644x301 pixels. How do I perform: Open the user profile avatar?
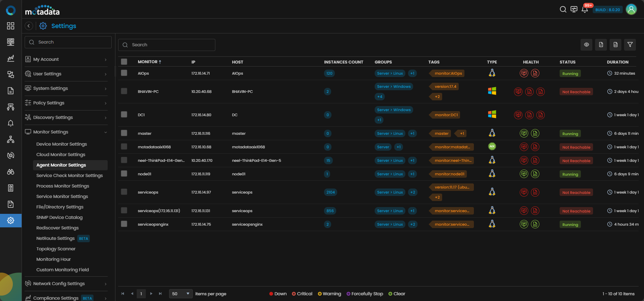(x=631, y=9)
